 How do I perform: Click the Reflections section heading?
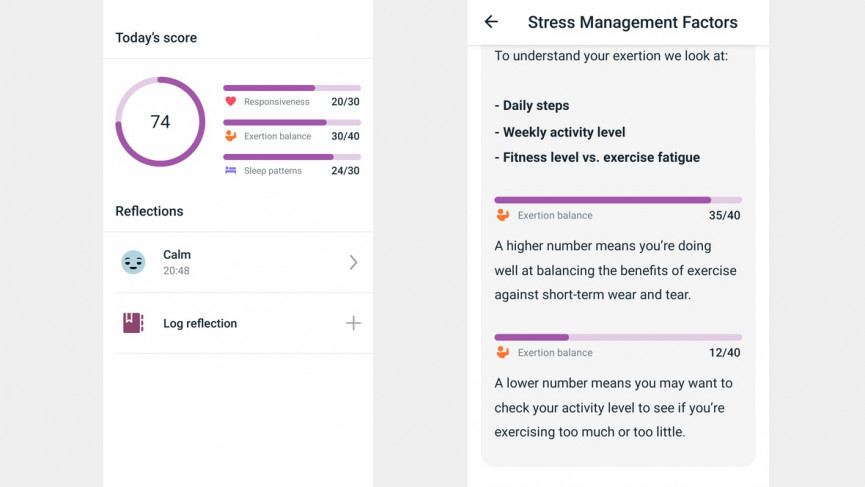click(149, 211)
